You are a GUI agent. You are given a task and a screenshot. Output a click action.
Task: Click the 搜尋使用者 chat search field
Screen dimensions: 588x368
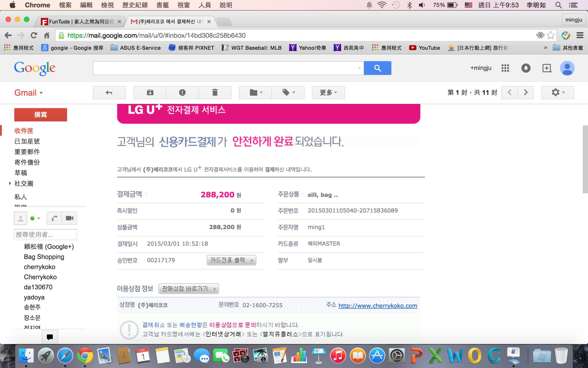point(45,235)
